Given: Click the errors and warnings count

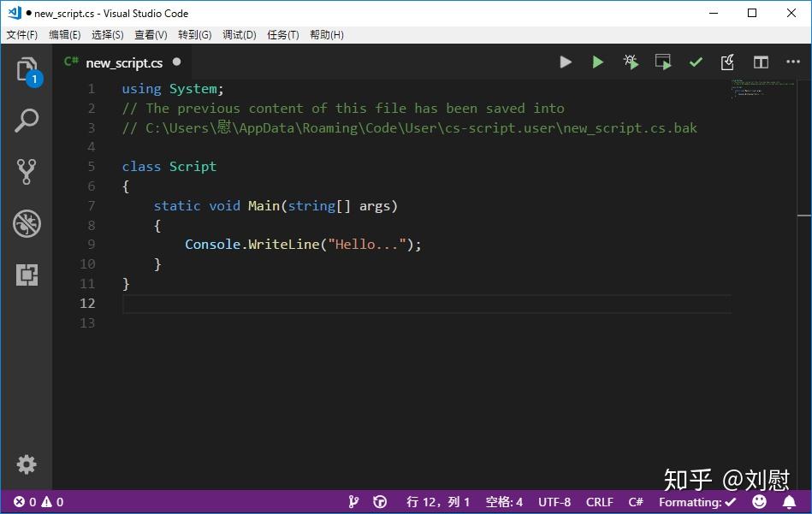Looking at the screenshot, I should pyautogui.click(x=39, y=501).
